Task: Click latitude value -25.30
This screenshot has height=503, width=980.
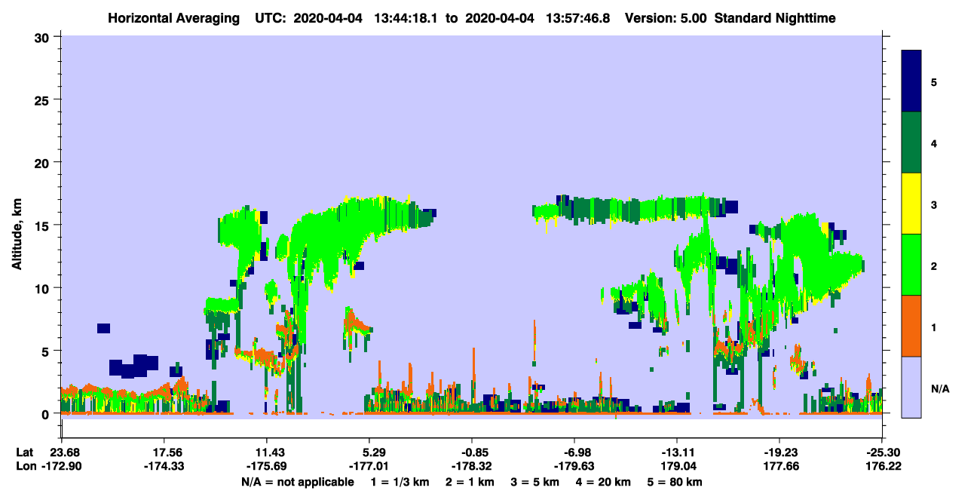Action: click(882, 452)
